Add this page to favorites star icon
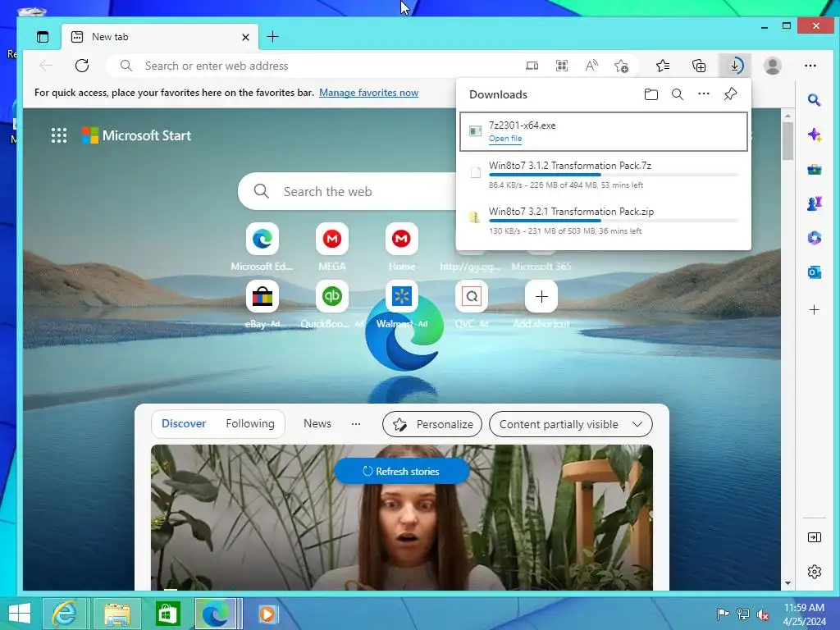The image size is (840, 630). pos(622,66)
